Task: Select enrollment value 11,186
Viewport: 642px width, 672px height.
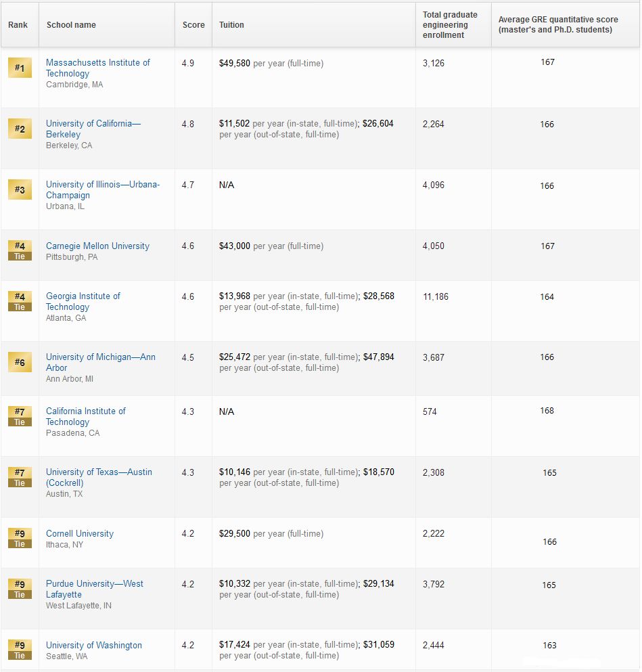Action: [x=436, y=296]
